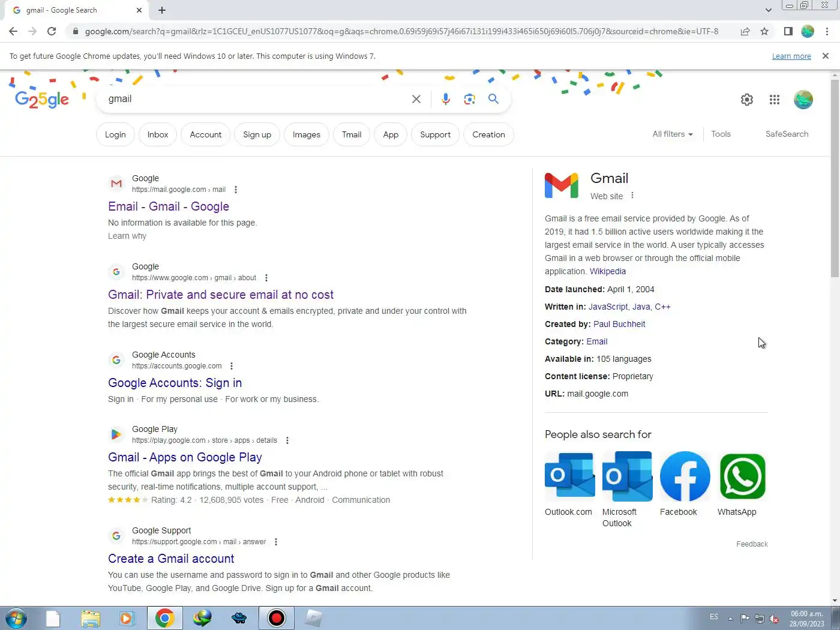
Task: Open more options for Google Play result
Action: tap(287, 440)
